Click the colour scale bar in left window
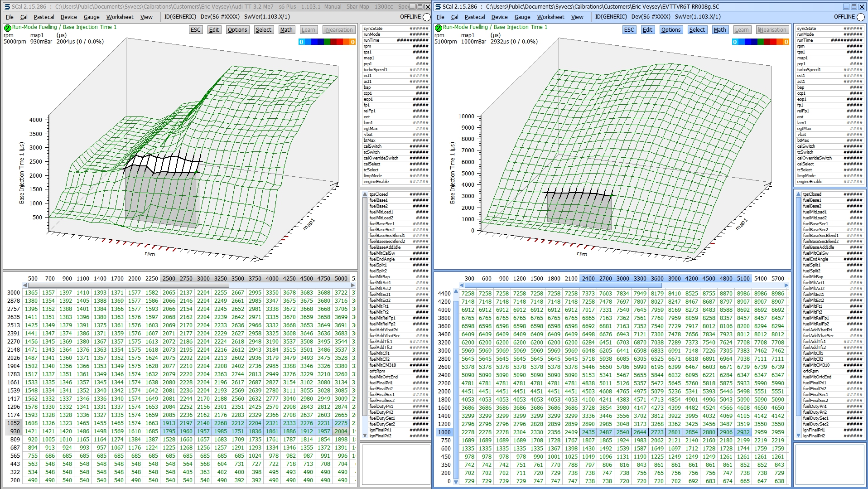 (x=327, y=42)
